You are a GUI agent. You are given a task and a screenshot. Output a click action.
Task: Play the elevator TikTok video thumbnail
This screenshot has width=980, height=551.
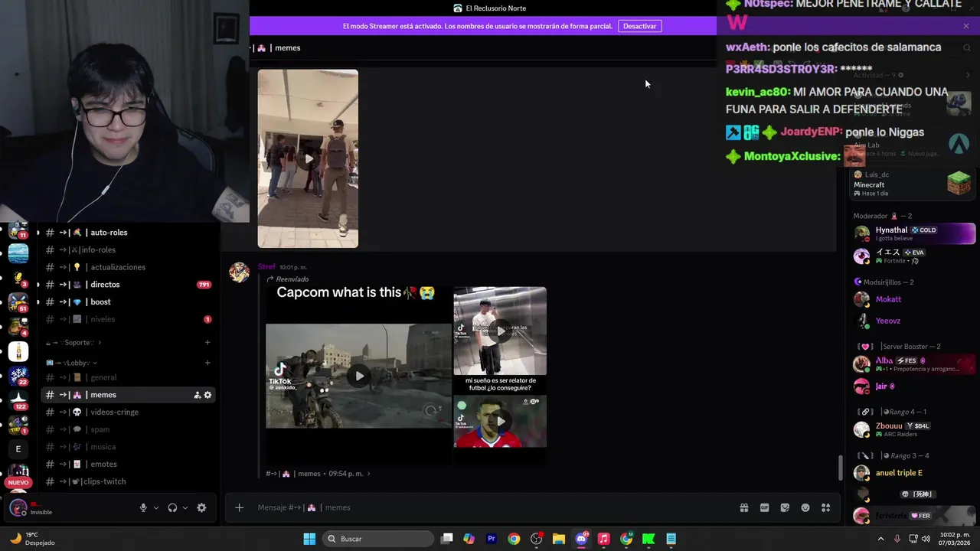point(500,331)
